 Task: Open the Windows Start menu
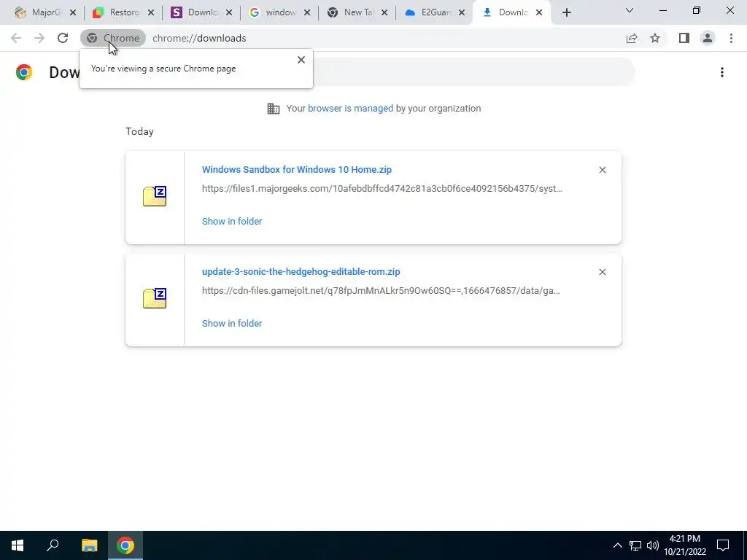tap(18, 545)
